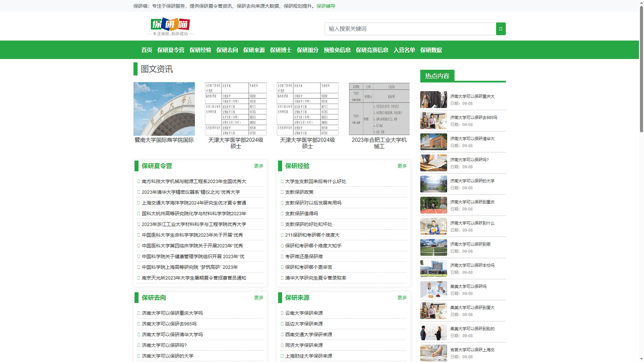Open 上海财经大学保研来源 article

pos(309,356)
